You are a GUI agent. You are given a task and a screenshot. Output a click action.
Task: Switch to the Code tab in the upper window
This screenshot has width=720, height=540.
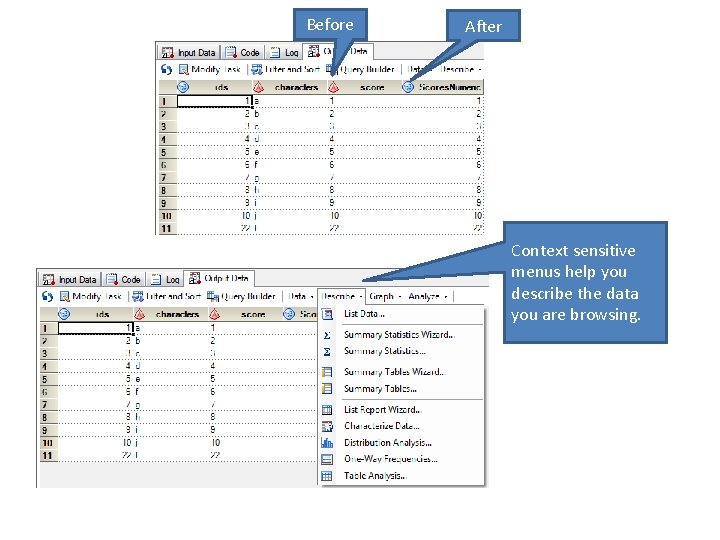click(243, 52)
